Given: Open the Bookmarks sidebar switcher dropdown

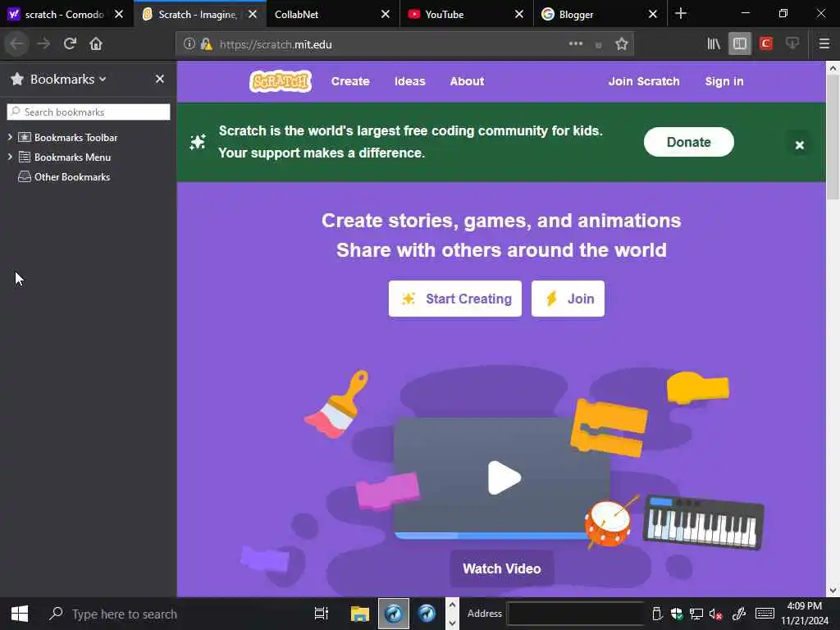Looking at the screenshot, I should [x=68, y=80].
